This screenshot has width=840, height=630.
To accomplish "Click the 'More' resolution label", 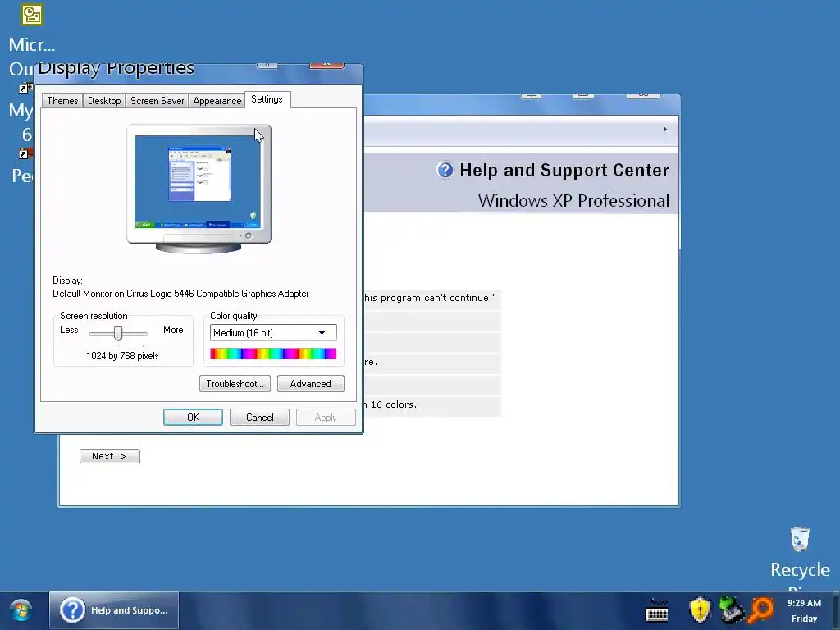I will point(173,330).
